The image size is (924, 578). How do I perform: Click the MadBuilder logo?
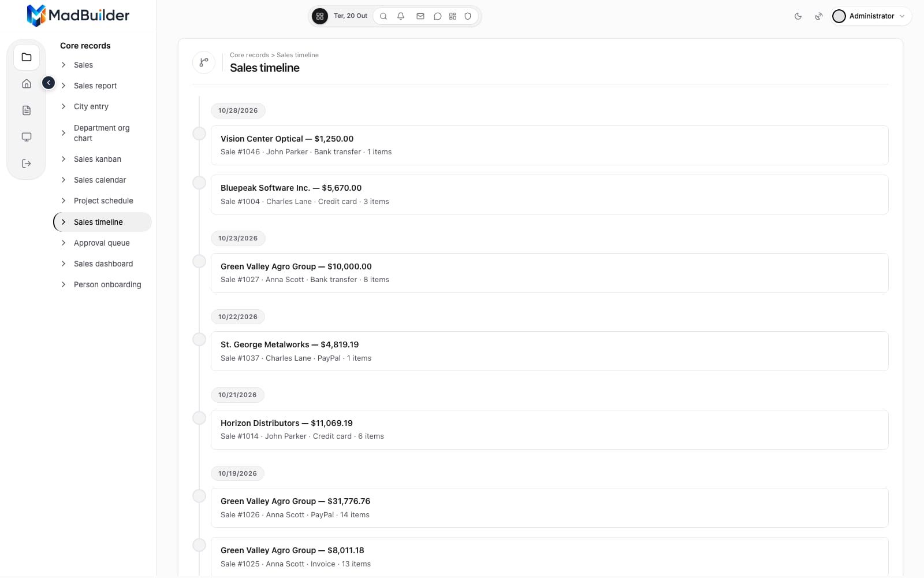tap(78, 16)
